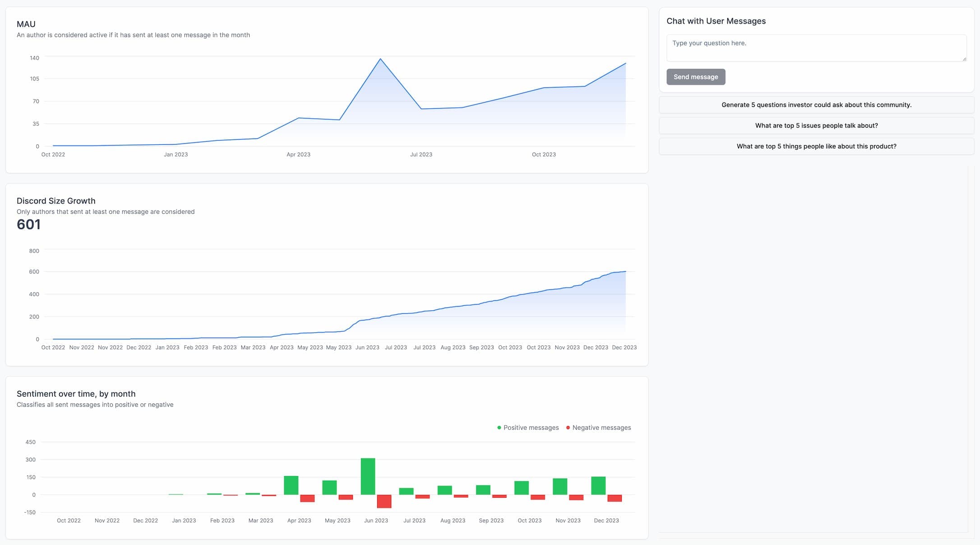
Task: Select the MAU peak data point near April 2023
Action: click(x=380, y=58)
